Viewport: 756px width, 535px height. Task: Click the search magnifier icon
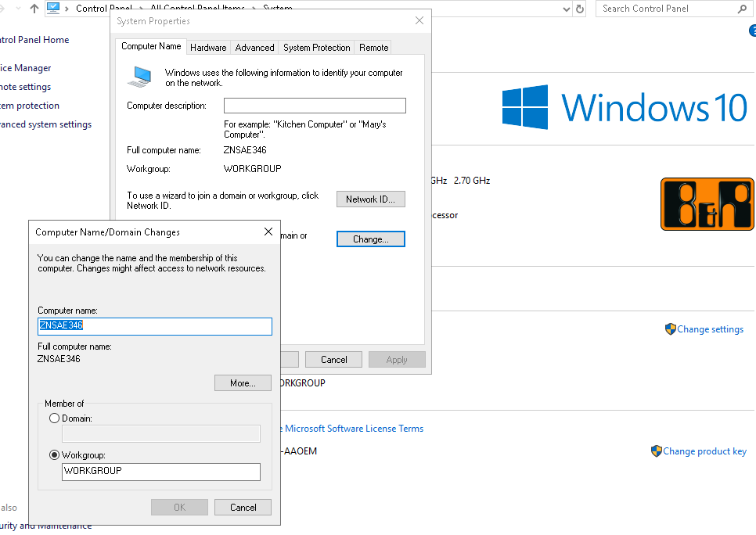[742, 9]
